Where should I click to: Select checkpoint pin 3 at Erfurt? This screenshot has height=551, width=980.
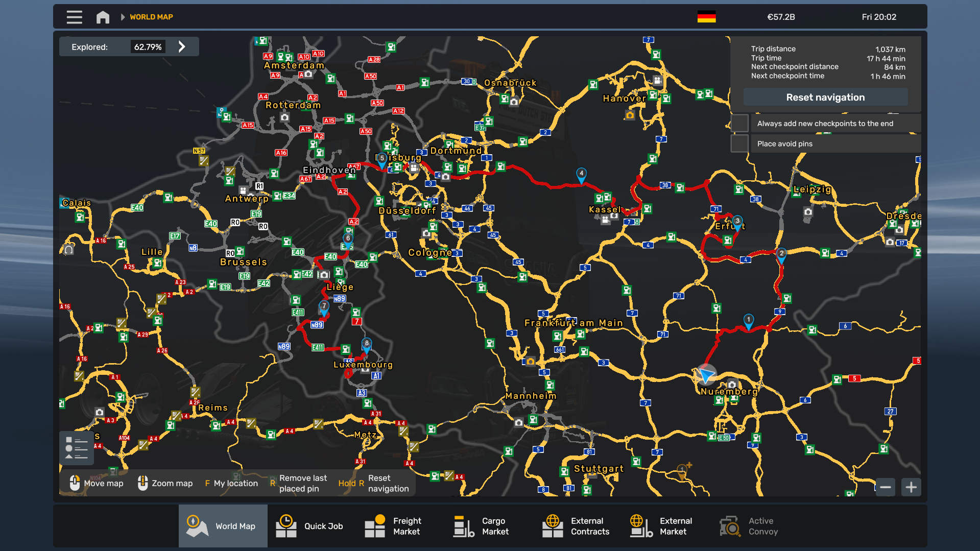click(737, 222)
